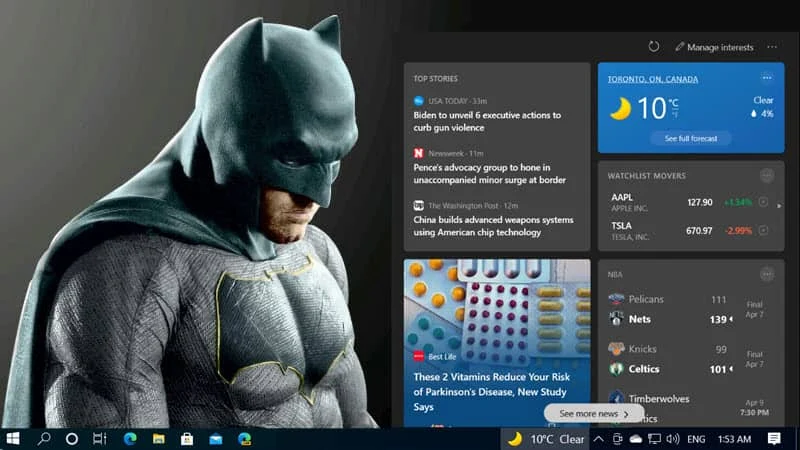Click the Meet Now tray icon

coord(617,439)
